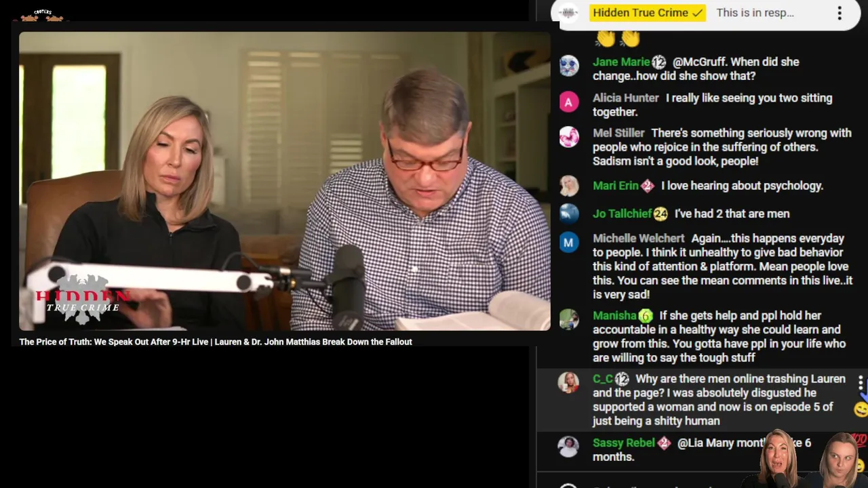Click Jane Marie's username in chat
Image resolution: width=868 pixels, height=488 pixels.
621,62
